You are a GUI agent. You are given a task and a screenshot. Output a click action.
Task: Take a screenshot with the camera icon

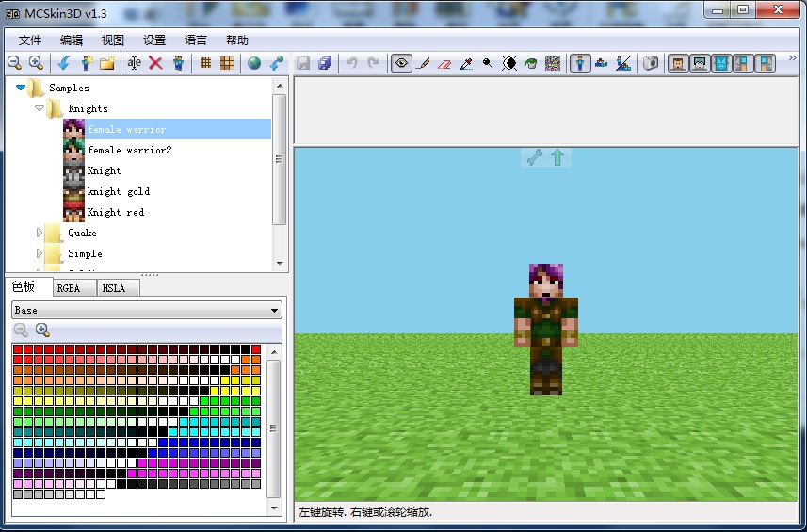pos(651,63)
